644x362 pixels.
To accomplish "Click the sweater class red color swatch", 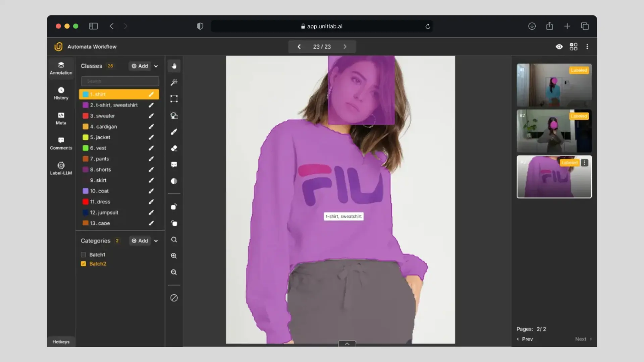I will [86, 116].
